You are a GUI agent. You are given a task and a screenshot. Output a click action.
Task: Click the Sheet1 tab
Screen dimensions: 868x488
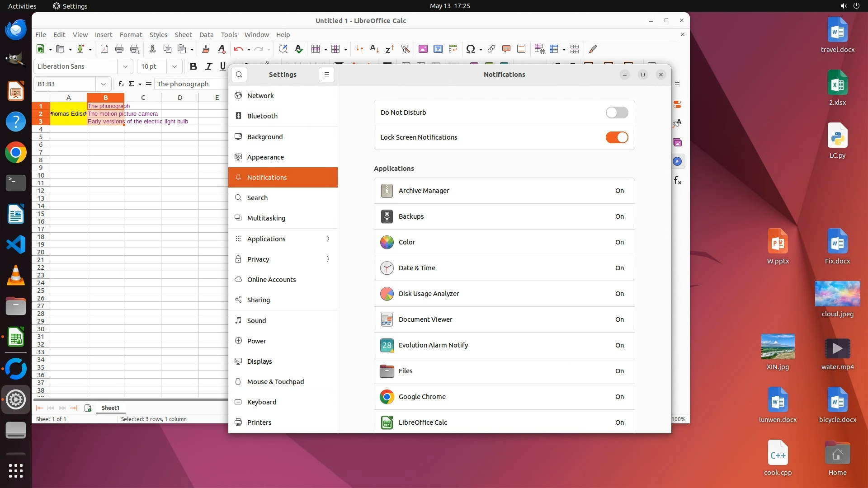pos(110,408)
